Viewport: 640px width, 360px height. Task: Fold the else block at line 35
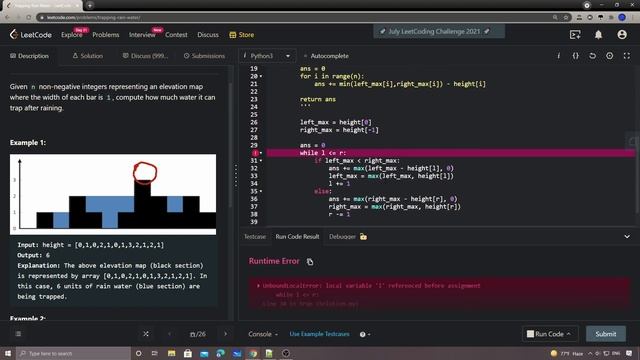point(261,191)
